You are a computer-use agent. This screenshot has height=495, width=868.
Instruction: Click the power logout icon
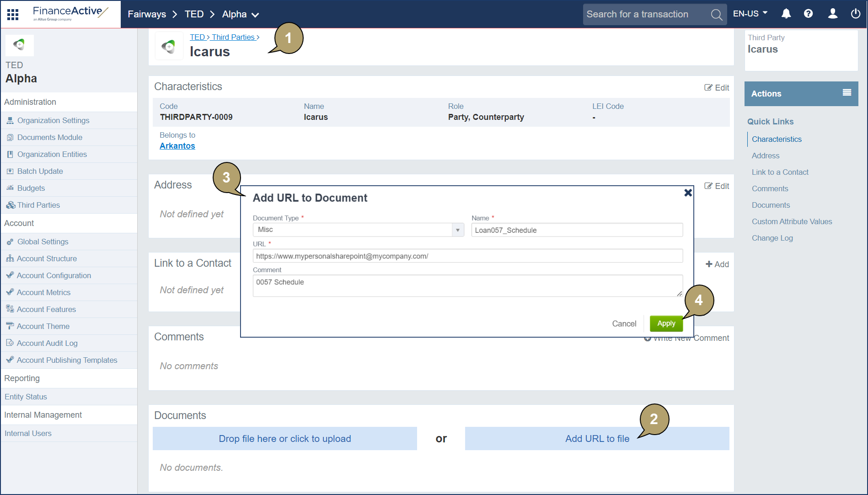(x=856, y=14)
